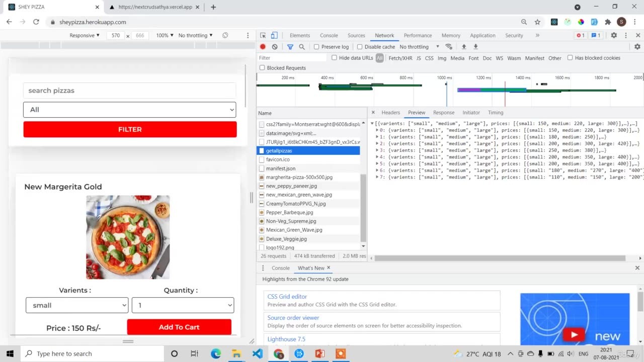
Task: Open network search magnifier icon
Action: [302, 47]
